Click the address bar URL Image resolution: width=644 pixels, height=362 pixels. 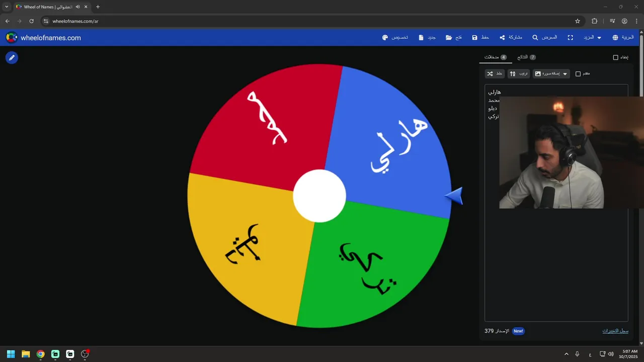(75, 21)
